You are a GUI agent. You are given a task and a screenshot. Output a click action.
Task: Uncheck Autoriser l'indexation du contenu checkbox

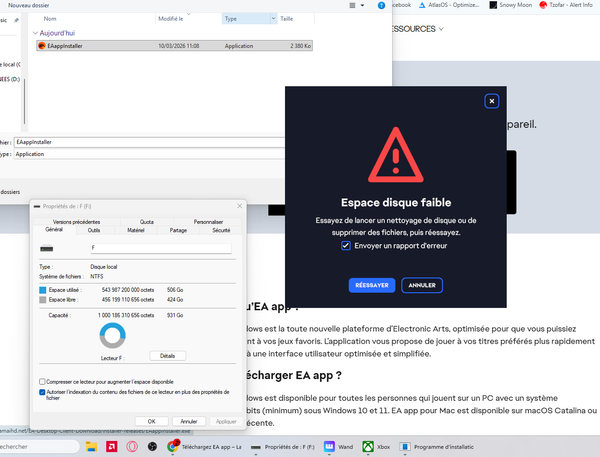tap(42, 394)
